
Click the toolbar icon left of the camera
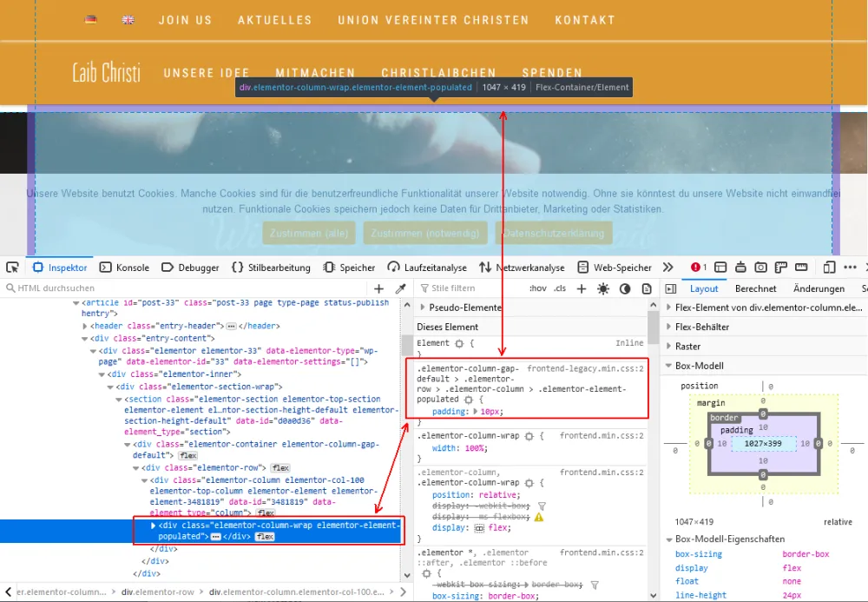740,268
